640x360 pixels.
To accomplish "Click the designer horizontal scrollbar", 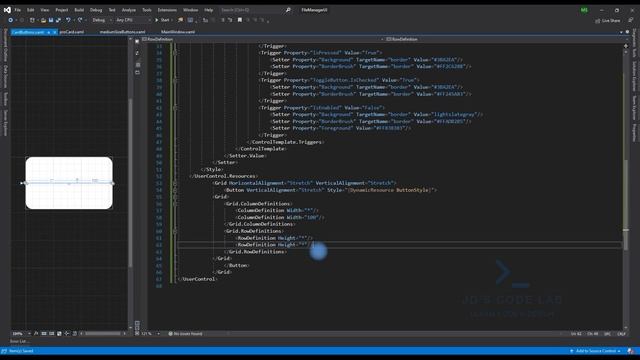I will (x=103, y=334).
